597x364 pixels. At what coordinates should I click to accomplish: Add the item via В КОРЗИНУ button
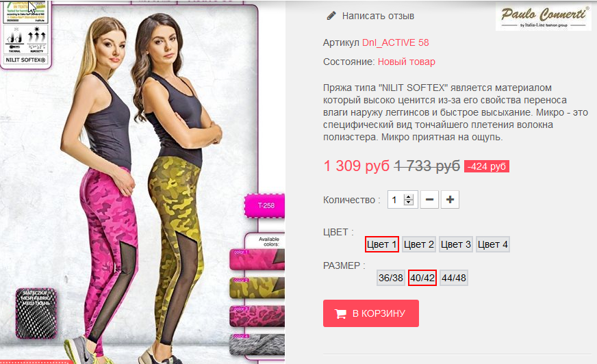[371, 313]
